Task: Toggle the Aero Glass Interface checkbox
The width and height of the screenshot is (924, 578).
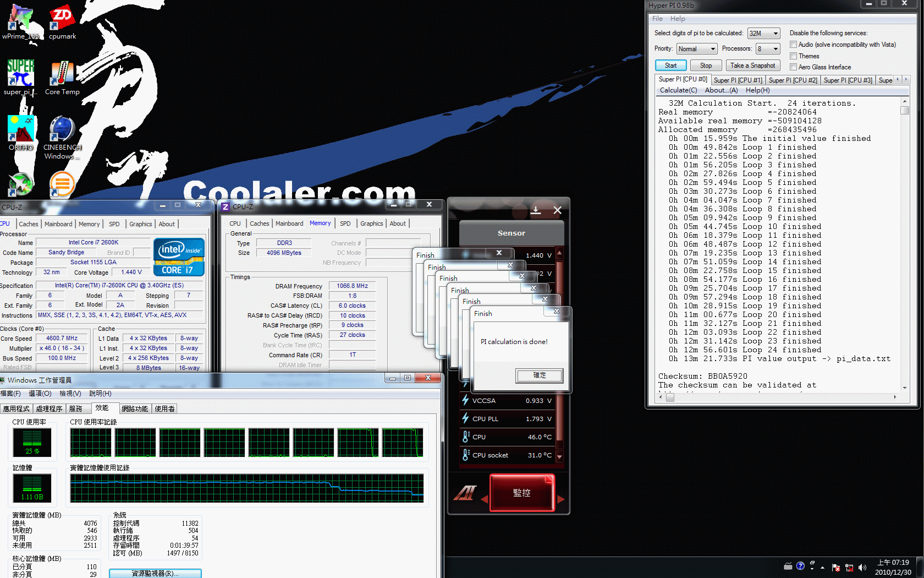Action: [x=794, y=67]
